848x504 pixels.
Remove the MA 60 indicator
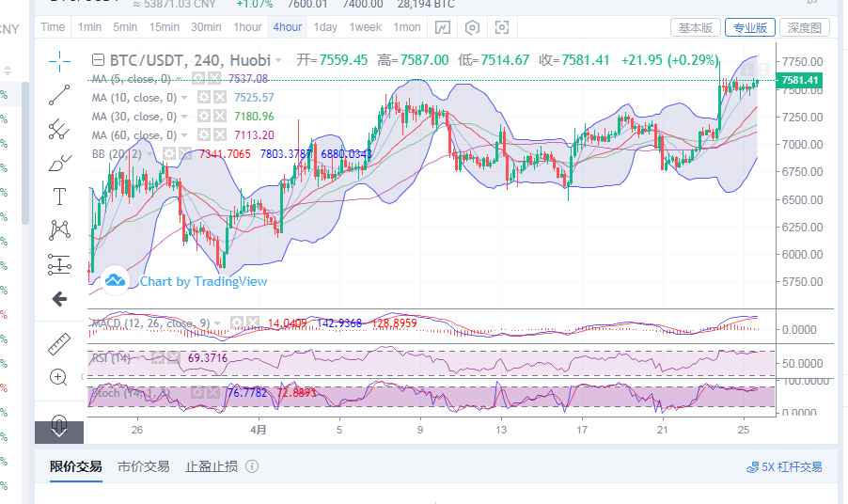point(220,134)
